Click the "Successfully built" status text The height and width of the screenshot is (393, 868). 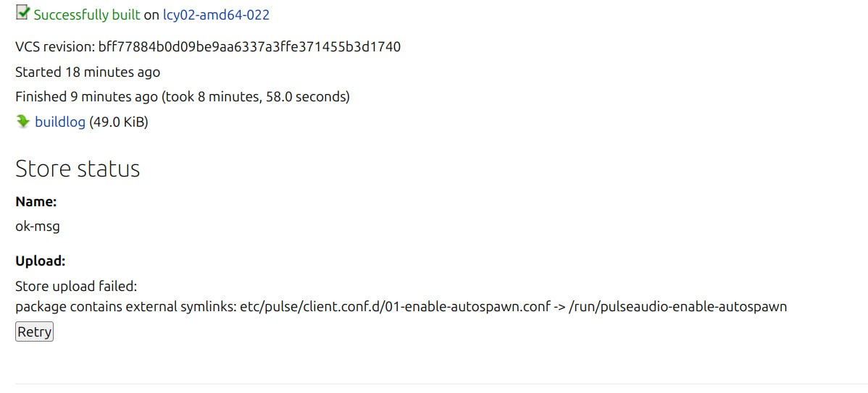coord(87,14)
